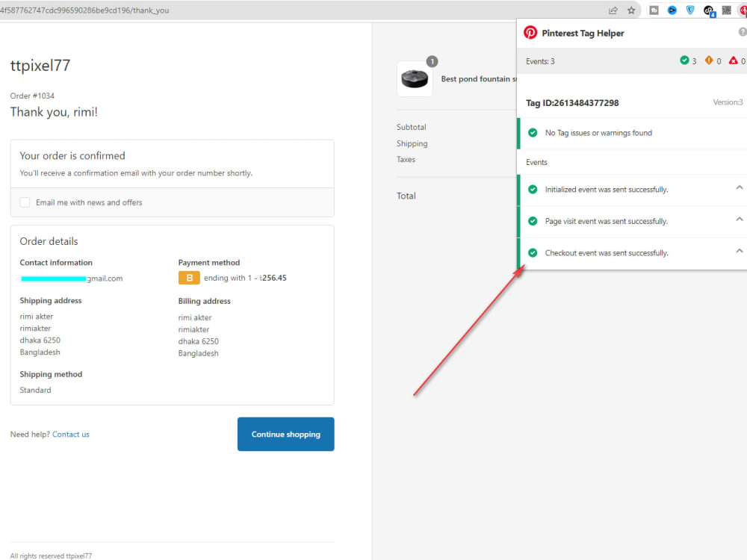Image resolution: width=747 pixels, height=560 pixels.
Task: Click the Best pond fountain product thumbnail
Action: [415, 78]
